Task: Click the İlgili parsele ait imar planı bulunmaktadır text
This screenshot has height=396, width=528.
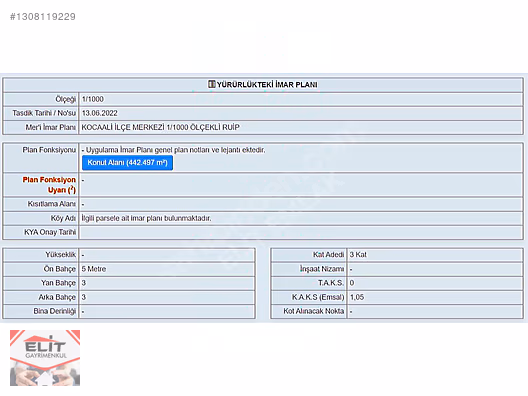Action: [146, 218]
